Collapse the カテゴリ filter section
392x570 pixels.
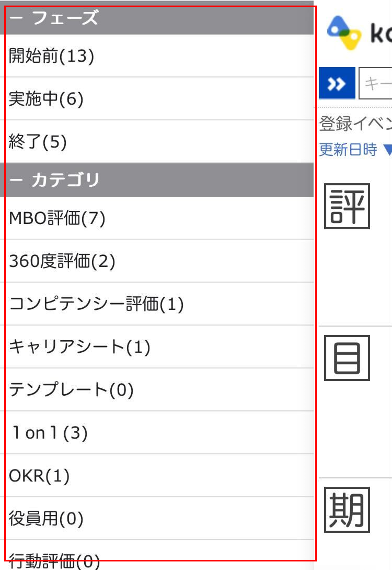pyautogui.click(x=157, y=180)
